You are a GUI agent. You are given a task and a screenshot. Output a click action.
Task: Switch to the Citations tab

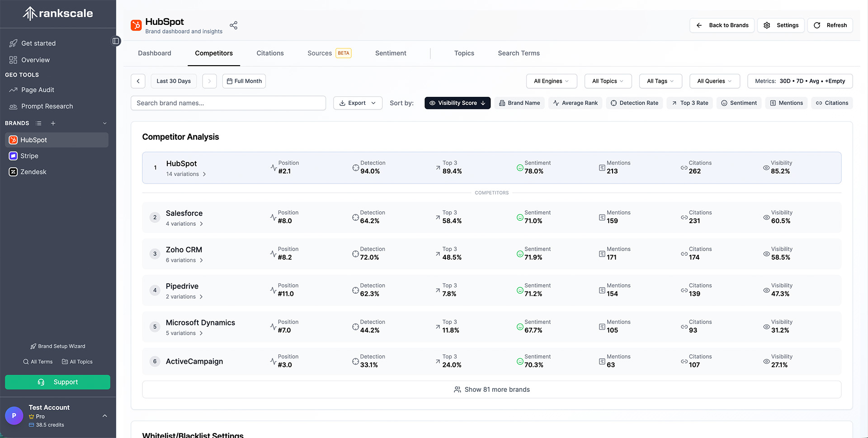pyautogui.click(x=270, y=53)
